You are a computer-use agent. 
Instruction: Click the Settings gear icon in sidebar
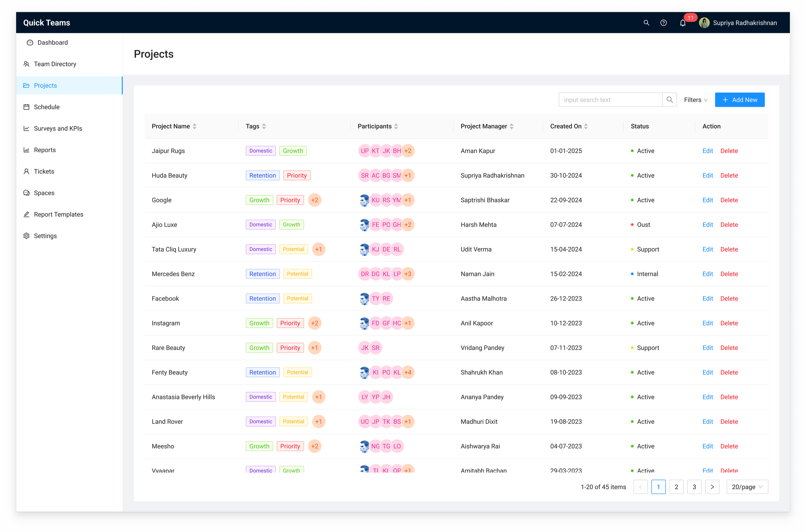point(26,236)
